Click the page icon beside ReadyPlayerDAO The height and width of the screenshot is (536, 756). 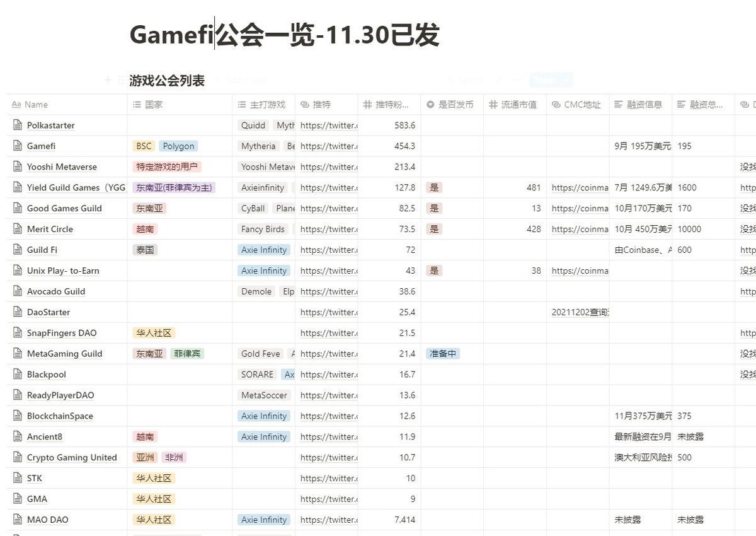pos(17,396)
